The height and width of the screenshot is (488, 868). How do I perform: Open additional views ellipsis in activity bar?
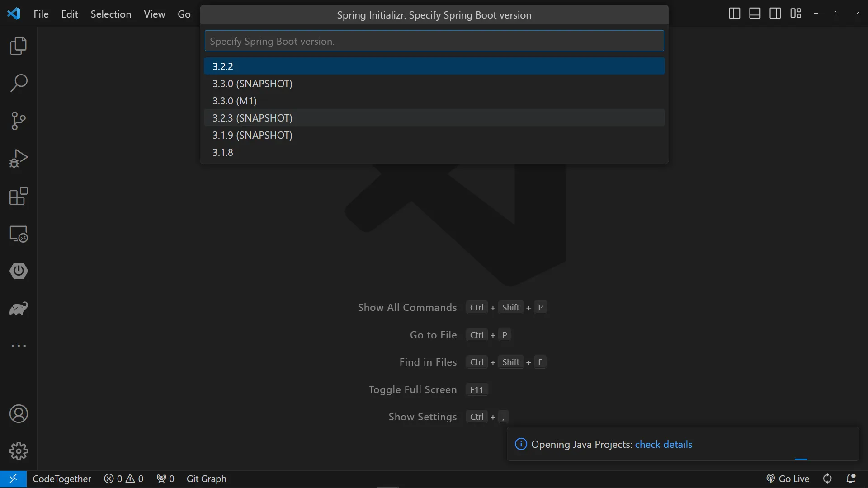19,346
